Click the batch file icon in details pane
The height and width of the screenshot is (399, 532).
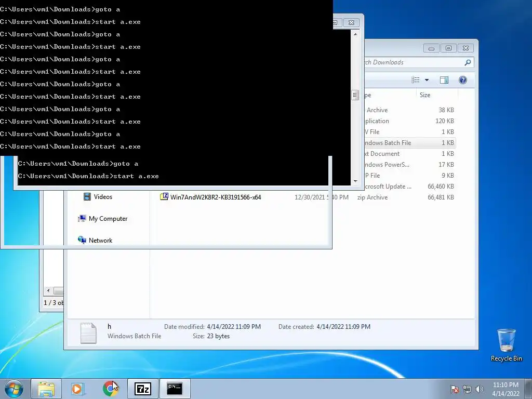pos(88,332)
